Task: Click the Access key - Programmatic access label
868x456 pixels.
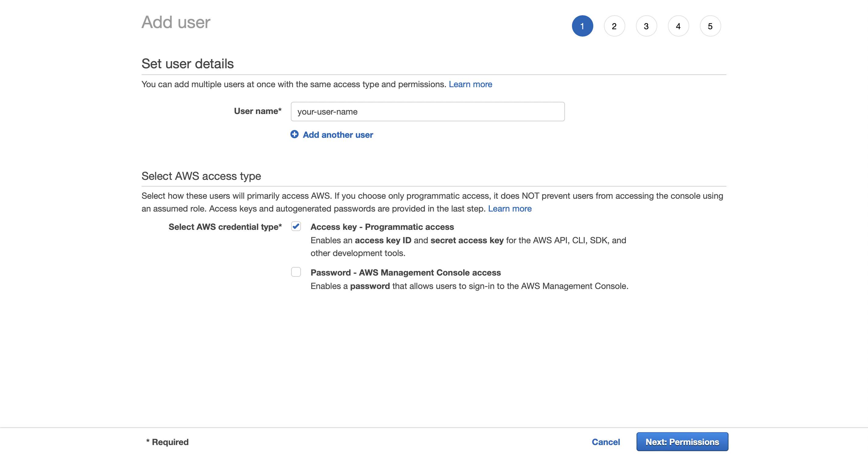Action: coord(382,227)
